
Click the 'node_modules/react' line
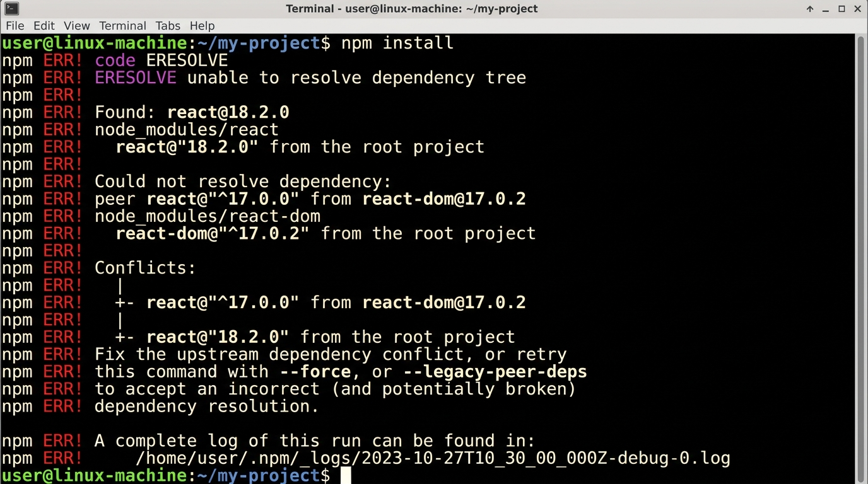coord(187,130)
